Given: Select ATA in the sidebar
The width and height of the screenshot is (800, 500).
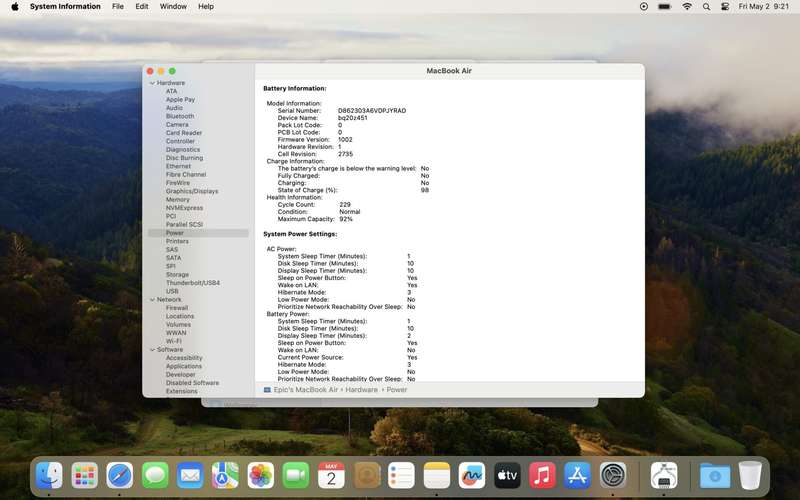Looking at the screenshot, I should (x=171, y=91).
